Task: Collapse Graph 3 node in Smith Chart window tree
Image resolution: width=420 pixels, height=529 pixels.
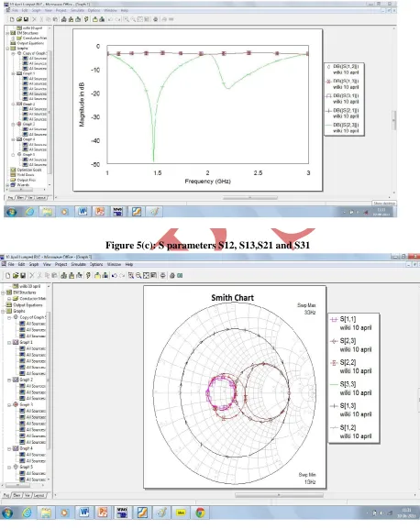Action: [x=9, y=404]
